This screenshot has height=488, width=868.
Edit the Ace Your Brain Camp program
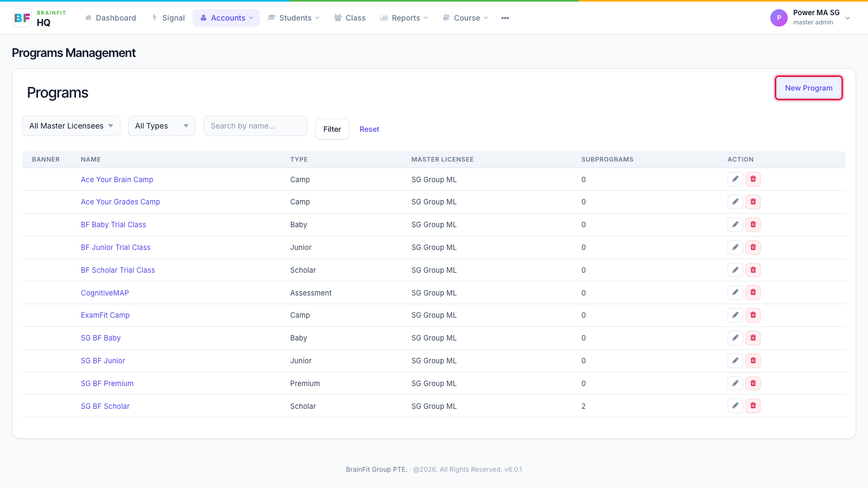[x=735, y=179]
